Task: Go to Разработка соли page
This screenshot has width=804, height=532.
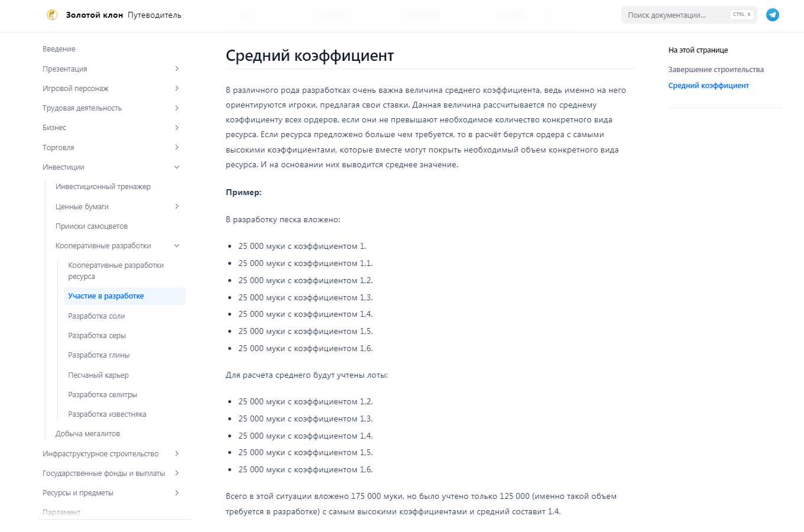Action: click(96, 316)
